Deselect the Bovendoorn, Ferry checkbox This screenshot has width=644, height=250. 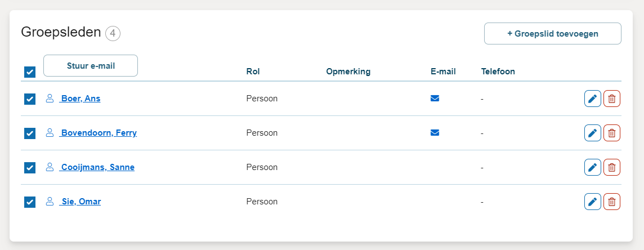point(30,133)
